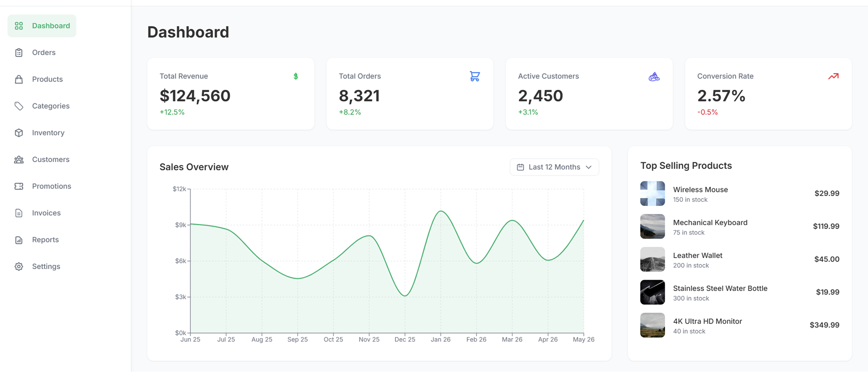Click the Active Customers card icon
Screen dimensions: 868x372
point(654,76)
